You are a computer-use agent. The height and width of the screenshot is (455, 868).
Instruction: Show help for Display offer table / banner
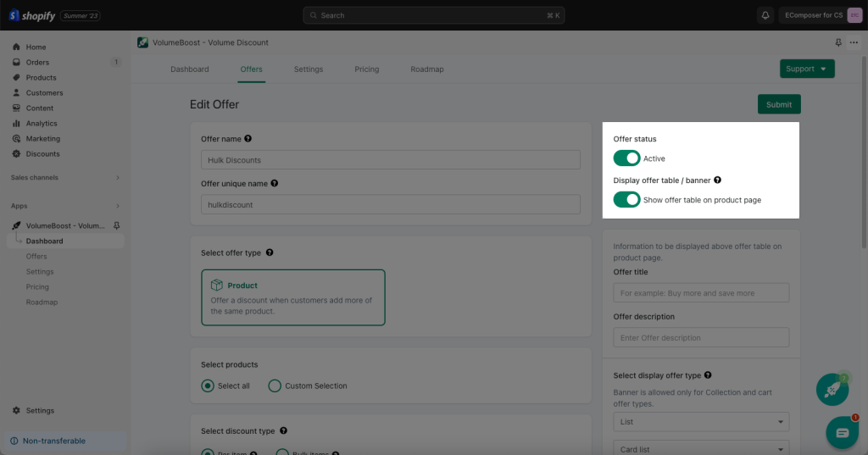[717, 180]
